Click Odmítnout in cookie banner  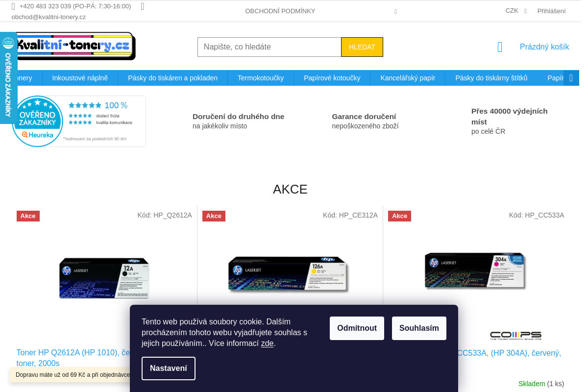pyautogui.click(x=357, y=328)
